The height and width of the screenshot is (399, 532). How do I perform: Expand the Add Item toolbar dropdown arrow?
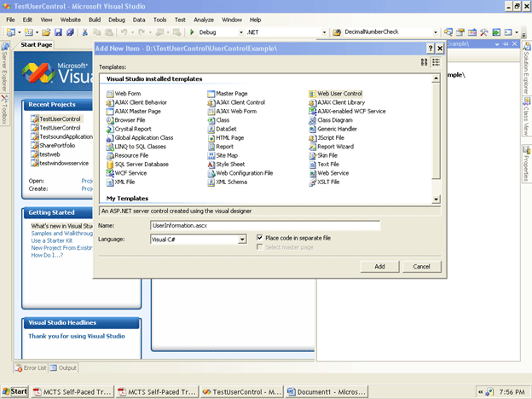[x=37, y=32]
